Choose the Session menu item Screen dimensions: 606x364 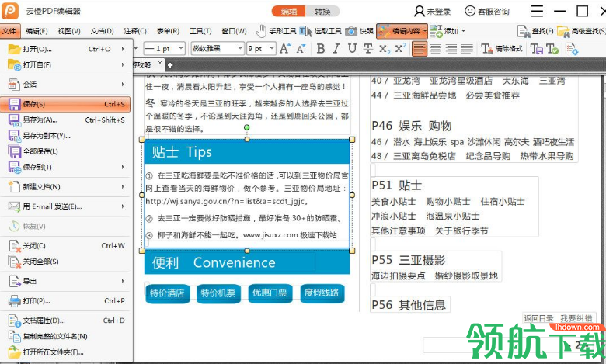coord(66,85)
